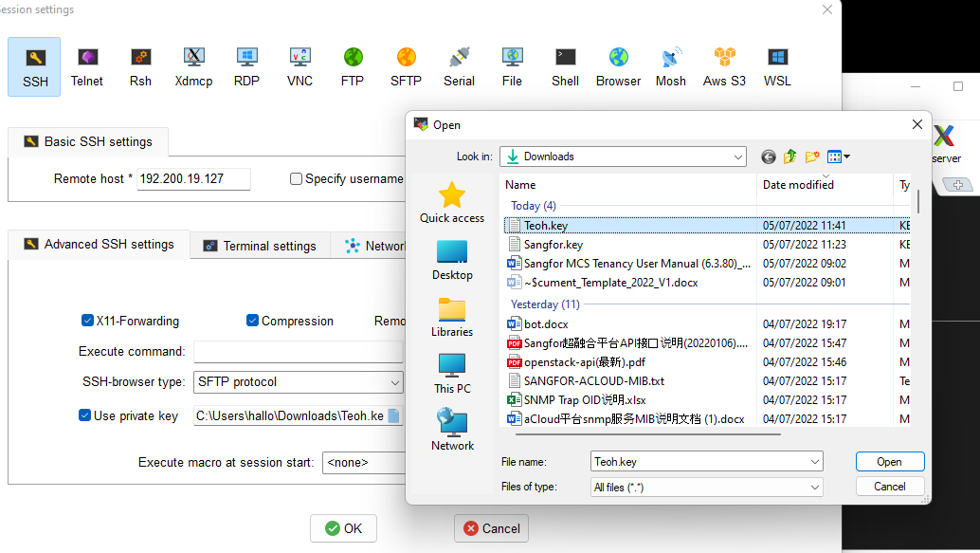Pick the SFTP session icon

[x=406, y=66]
